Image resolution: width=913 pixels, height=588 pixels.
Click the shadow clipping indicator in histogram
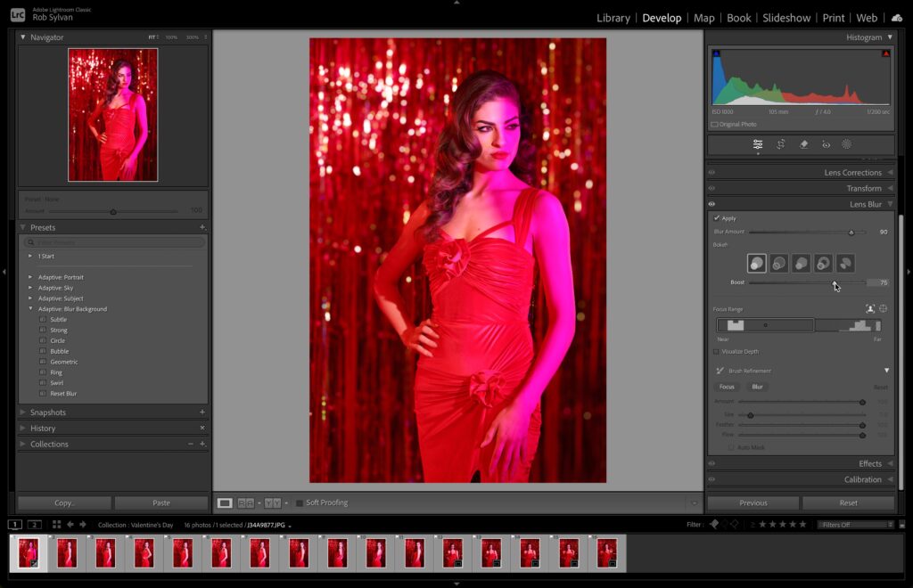click(x=716, y=53)
